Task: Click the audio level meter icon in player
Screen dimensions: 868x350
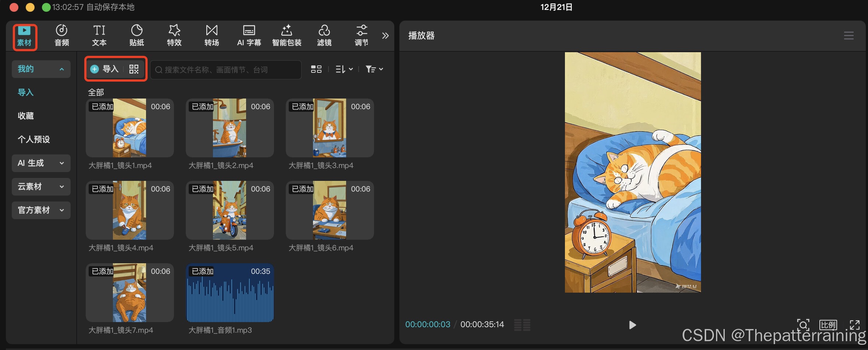Action: coord(522,325)
